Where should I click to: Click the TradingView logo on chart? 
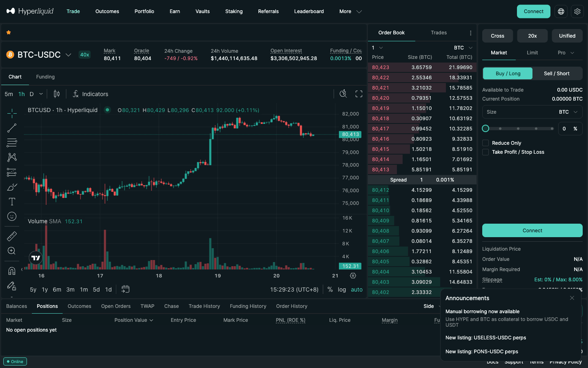(36, 258)
